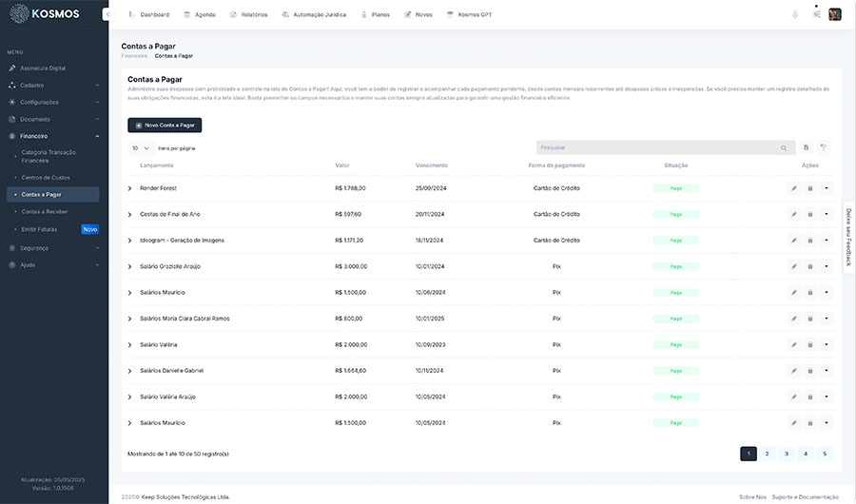Open the Dashboard menu item
856x504 pixels.
[149, 15]
